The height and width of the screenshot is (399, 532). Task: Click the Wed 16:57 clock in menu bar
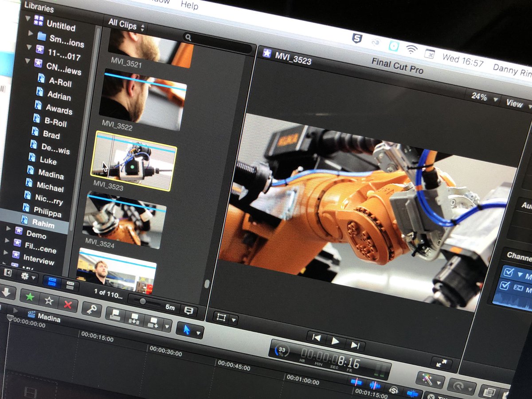[x=462, y=59]
